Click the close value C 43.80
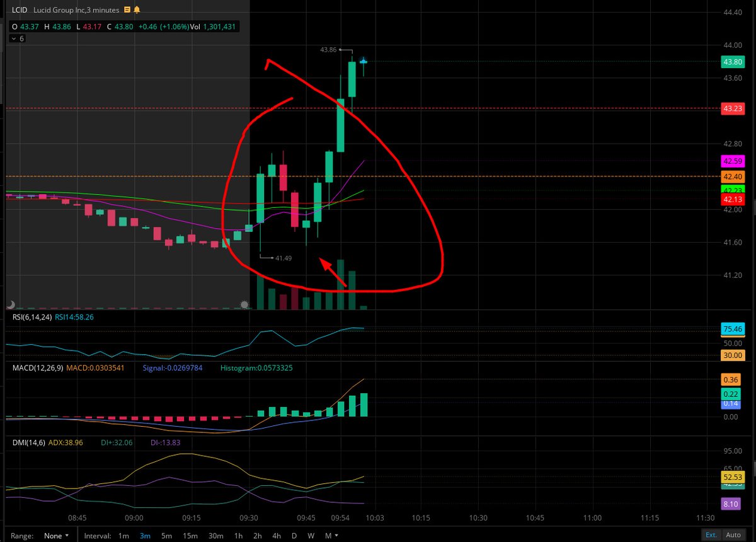756x542 pixels. (120, 26)
